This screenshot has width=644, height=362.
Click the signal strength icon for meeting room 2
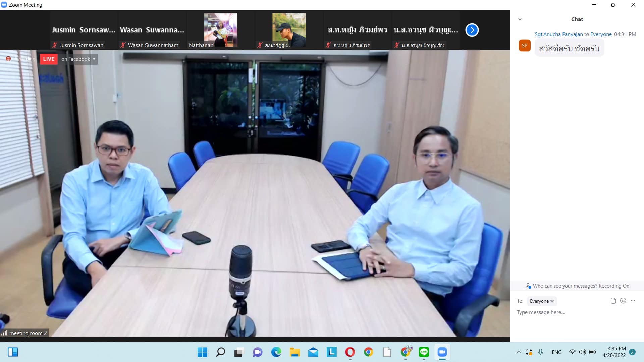click(x=4, y=333)
